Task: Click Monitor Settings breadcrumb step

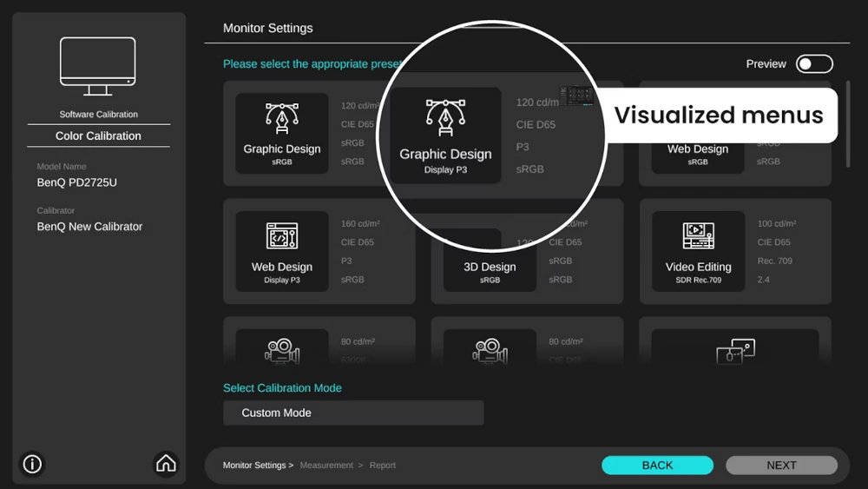Action: [x=254, y=466]
